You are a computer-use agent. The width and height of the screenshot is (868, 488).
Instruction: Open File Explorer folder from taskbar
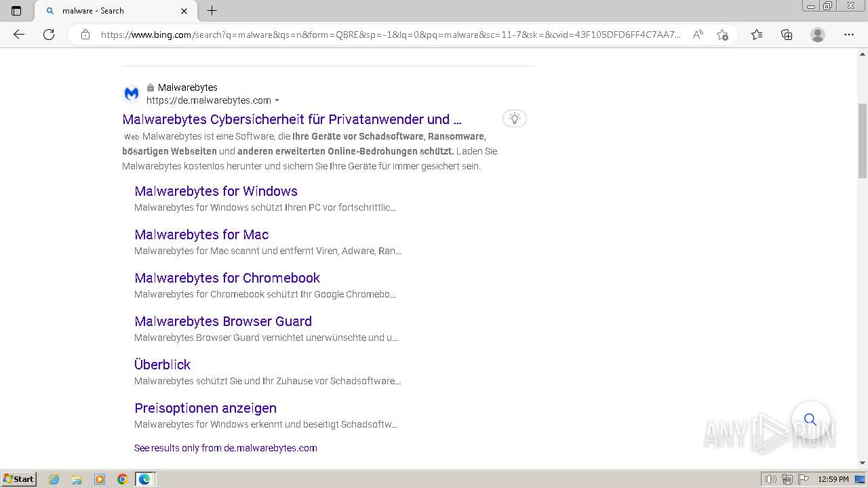(x=77, y=479)
